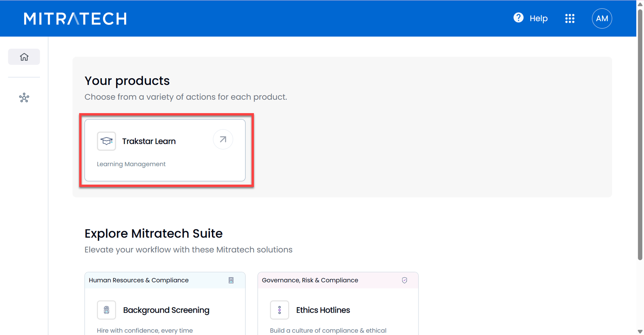The height and width of the screenshot is (335, 644).
Task: Click the Trakstar Learn graduation cap icon
Action: (x=106, y=141)
